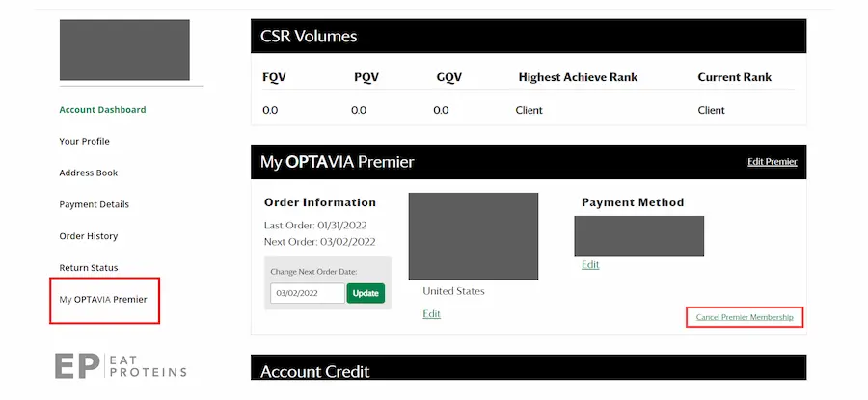Click the GQV column header

pos(448,77)
